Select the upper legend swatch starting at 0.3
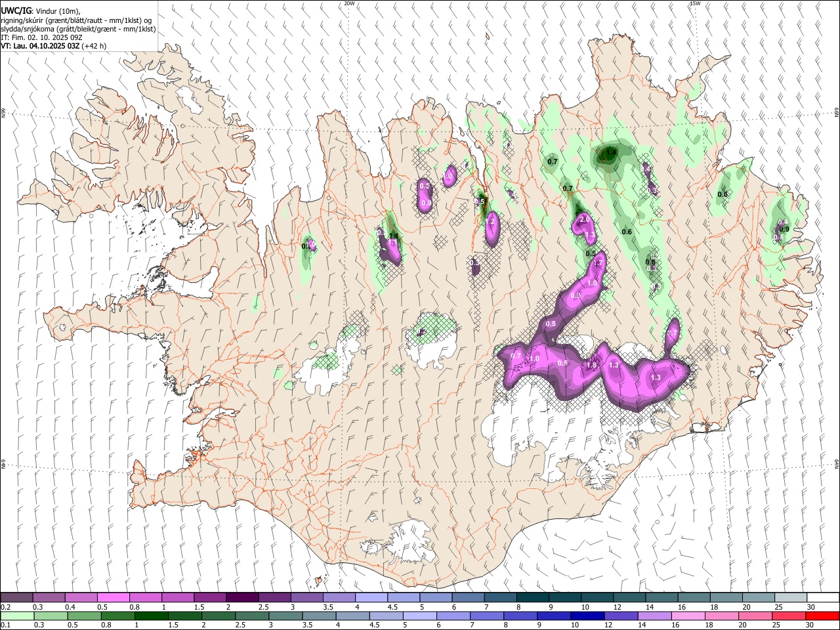Image resolution: width=840 pixels, height=630 pixels. point(49,598)
